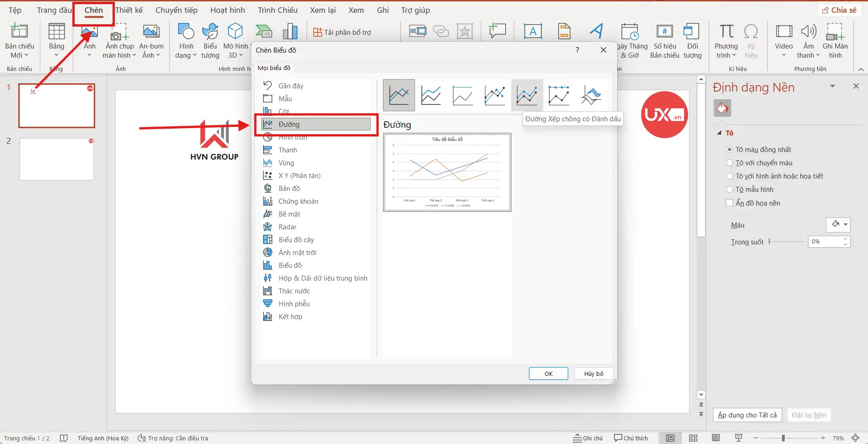The height and width of the screenshot is (444, 868).
Task: Check the Ẩn đồ họa nền box
Action: [x=729, y=203]
